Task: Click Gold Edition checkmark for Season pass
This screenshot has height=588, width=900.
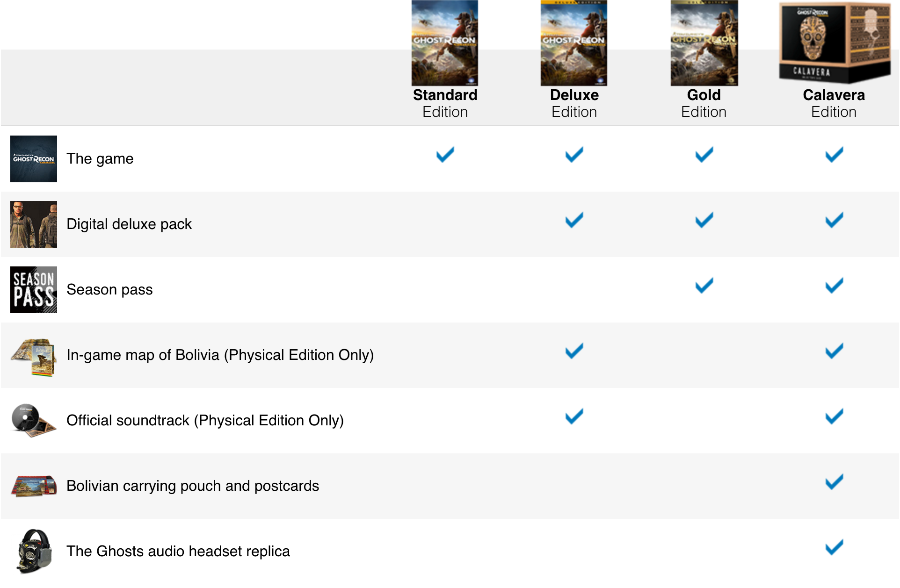Action: point(704,286)
